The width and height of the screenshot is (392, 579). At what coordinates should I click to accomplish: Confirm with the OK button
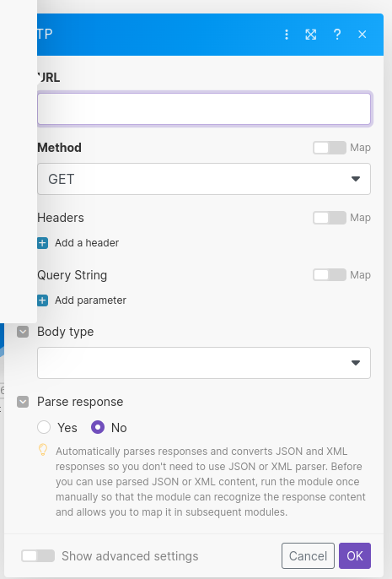pos(355,555)
